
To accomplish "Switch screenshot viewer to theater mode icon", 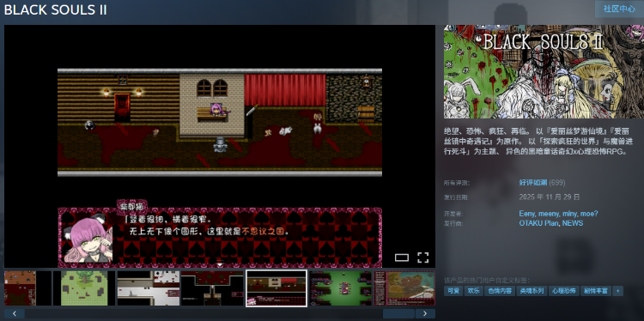I will [401, 257].
